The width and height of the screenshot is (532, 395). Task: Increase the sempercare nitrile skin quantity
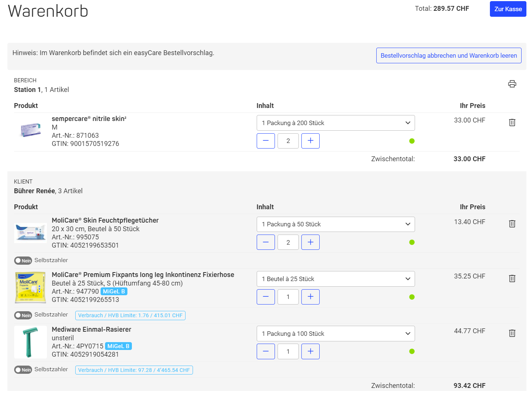[x=310, y=141]
